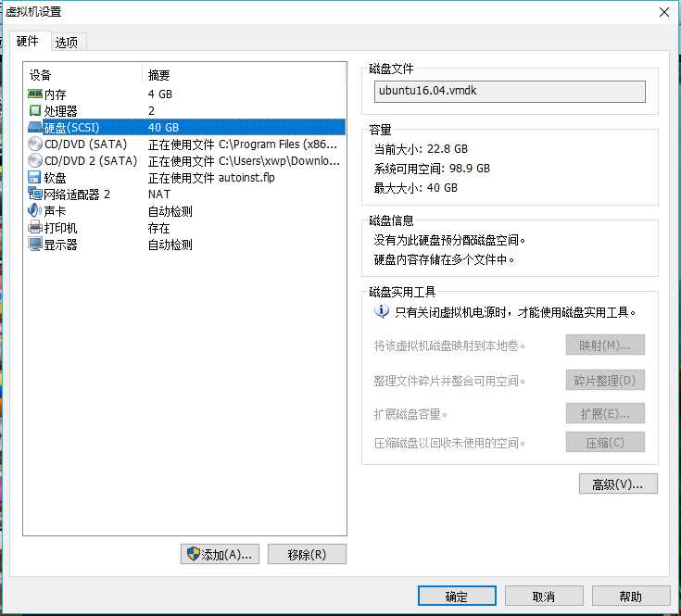Click the NAT network summary value
Viewport: 681px width, 616px height.
159,194
